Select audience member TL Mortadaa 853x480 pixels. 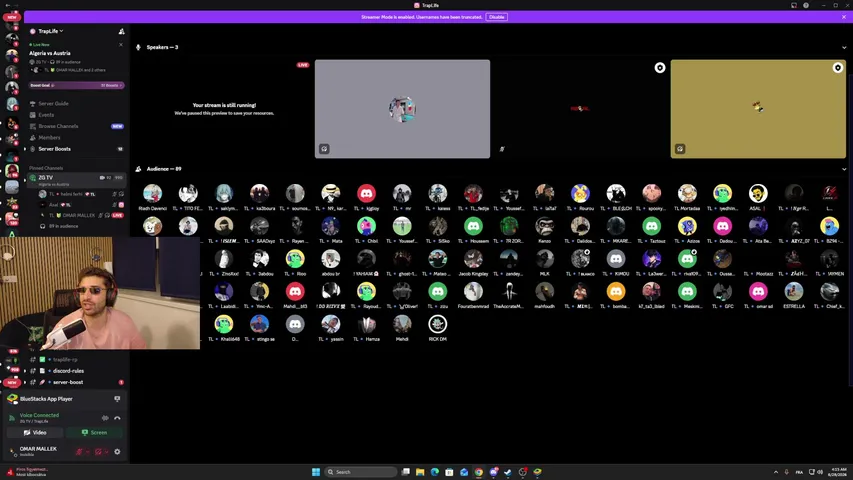point(687,197)
